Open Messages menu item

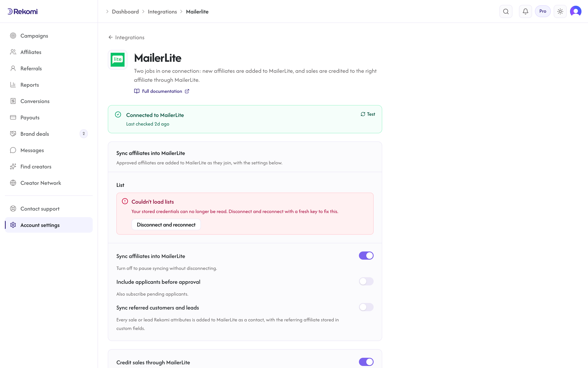click(49, 150)
